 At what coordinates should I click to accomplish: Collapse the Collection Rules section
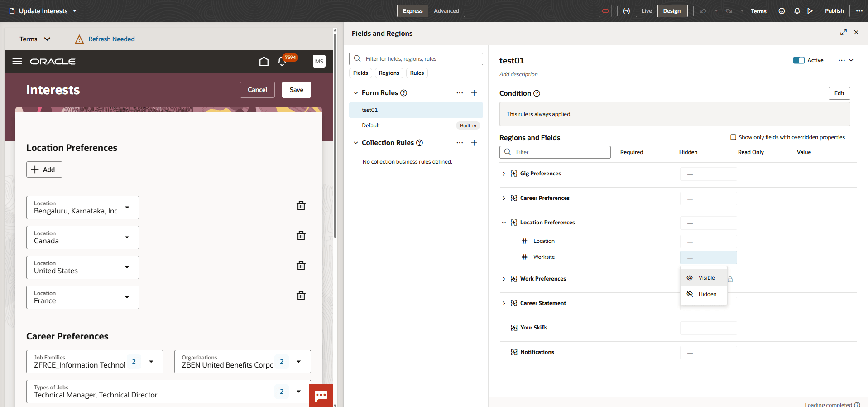356,143
